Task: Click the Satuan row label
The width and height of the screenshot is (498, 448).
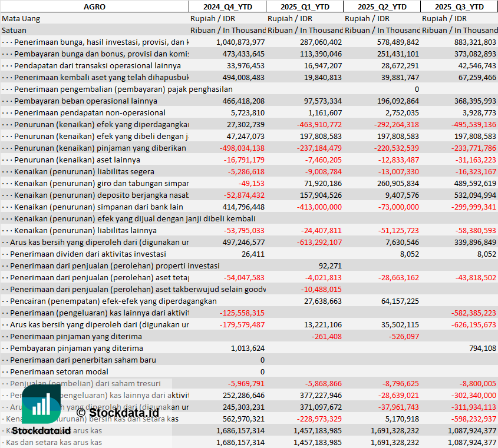Action: [14, 30]
